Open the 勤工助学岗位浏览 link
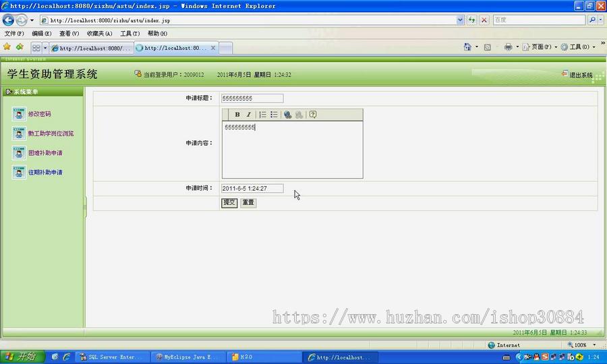Image resolution: width=607 pixels, height=364 pixels. tap(51, 133)
